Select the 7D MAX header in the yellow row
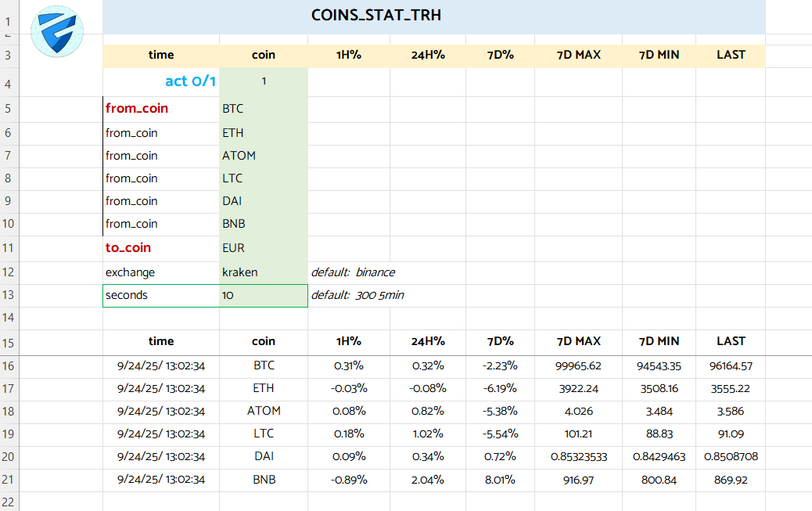Screen dimensions: 812x511 (x=578, y=55)
